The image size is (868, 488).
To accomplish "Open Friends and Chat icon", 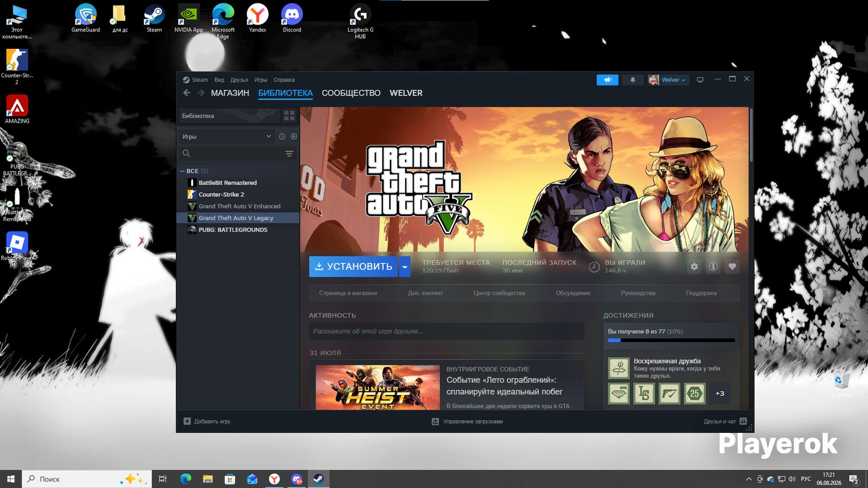I will click(x=744, y=421).
